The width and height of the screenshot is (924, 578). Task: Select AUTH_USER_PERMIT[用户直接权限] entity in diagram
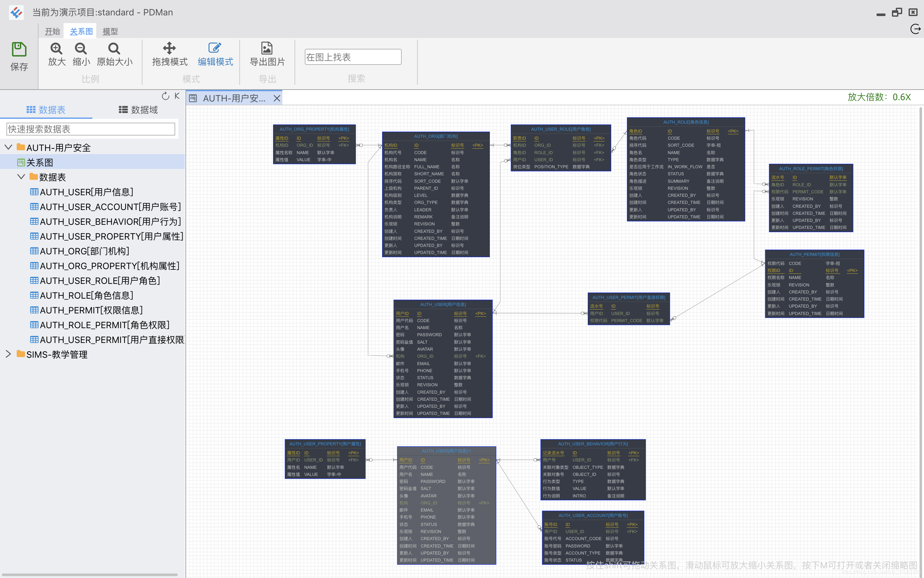pyautogui.click(x=629, y=309)
